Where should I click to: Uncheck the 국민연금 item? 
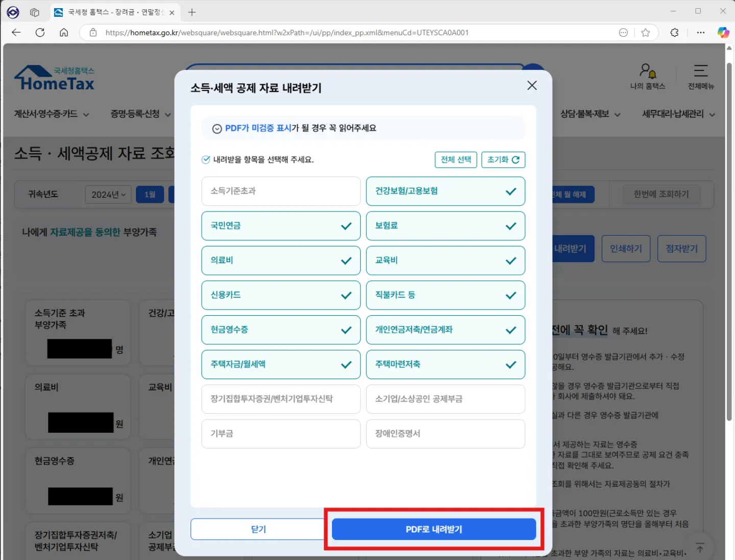[281, 226]
